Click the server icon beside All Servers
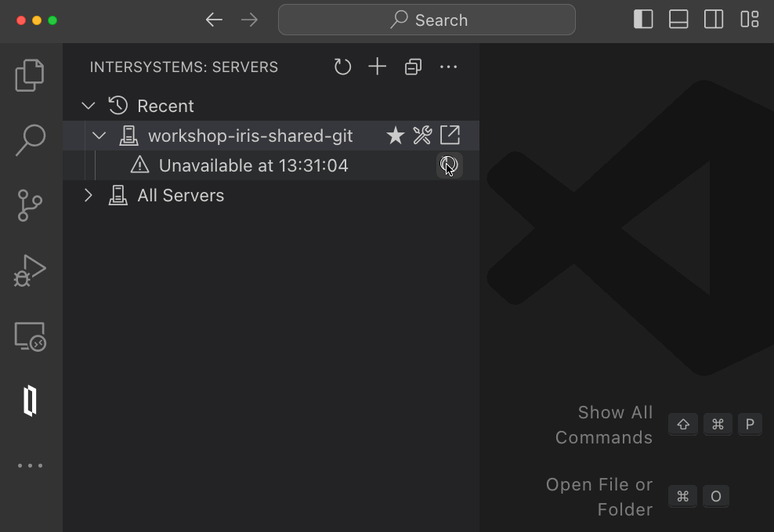Image resolution: width=774 pixels, height=532 pixels. 118,195
